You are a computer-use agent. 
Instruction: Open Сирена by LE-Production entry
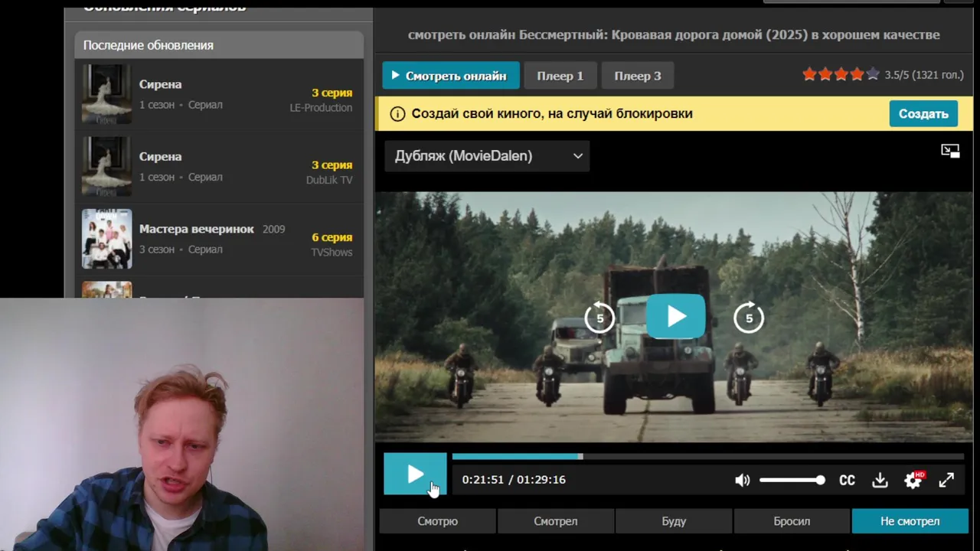coord(219,94)
